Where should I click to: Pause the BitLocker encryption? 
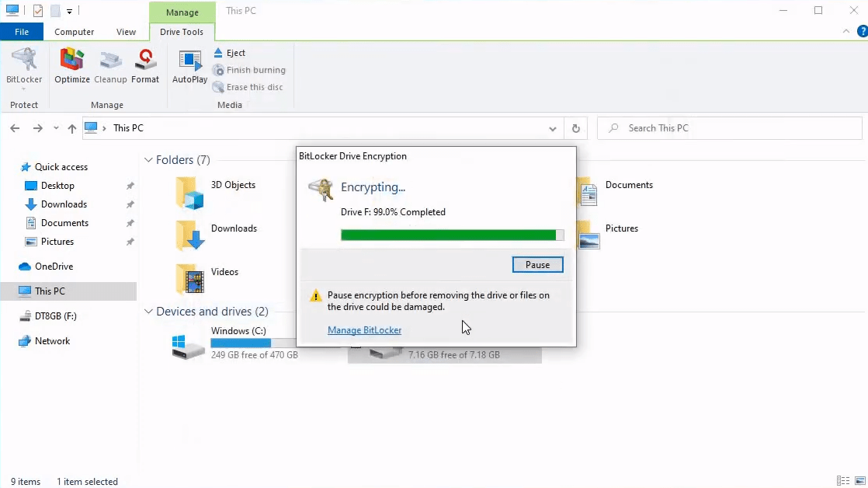(x=537, y=264)
